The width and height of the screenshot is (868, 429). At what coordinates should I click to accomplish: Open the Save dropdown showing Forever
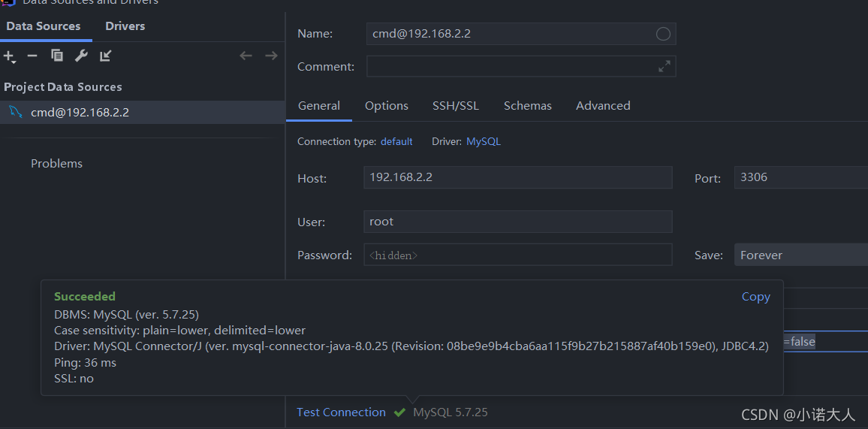801,255
